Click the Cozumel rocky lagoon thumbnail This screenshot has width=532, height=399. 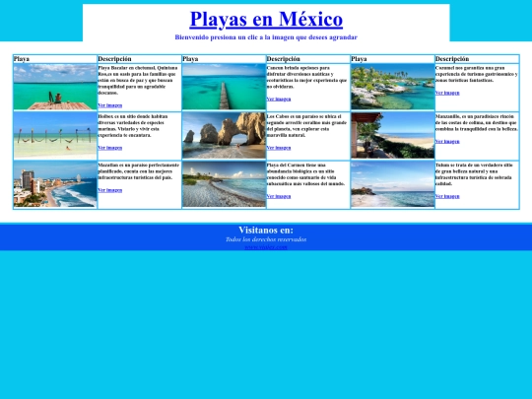392,87
